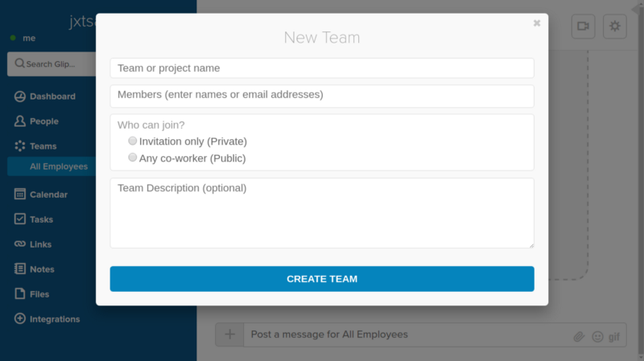Select Invitation only (Private) radio button
The image size is (644, 361).
tap(133, 141)
